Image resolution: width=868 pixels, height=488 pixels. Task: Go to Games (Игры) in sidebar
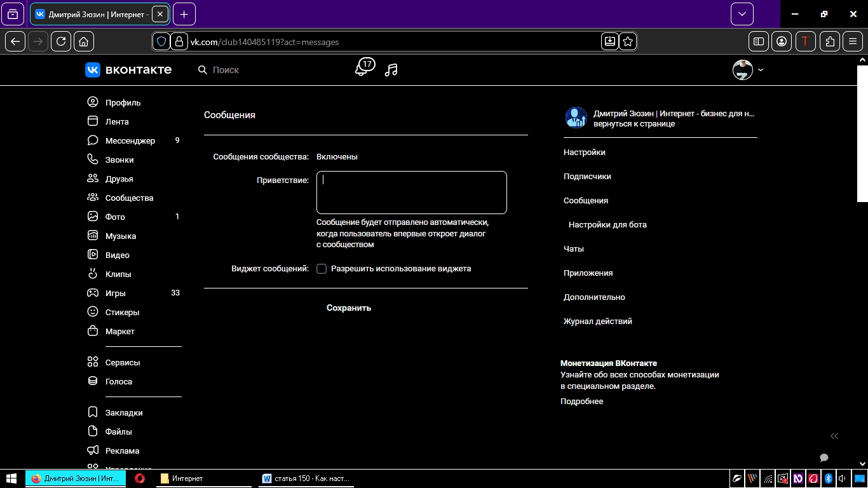click(x=115, y=293)
